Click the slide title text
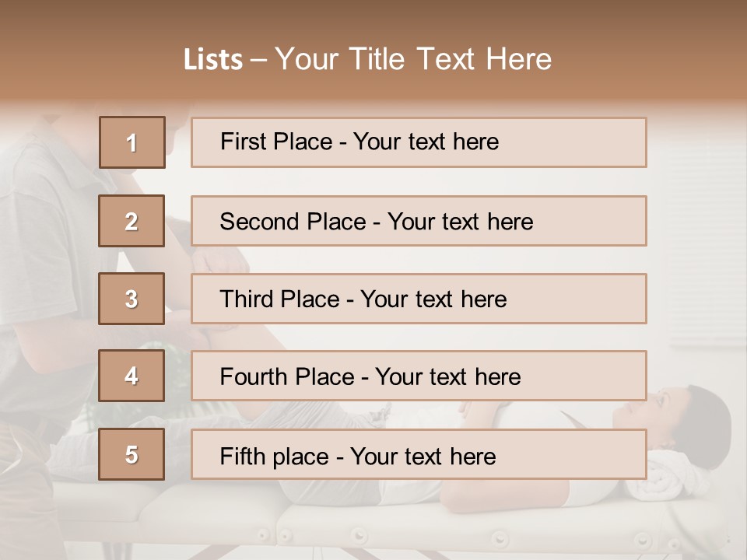Screen dimensions: 747x560 coord(368,60)
